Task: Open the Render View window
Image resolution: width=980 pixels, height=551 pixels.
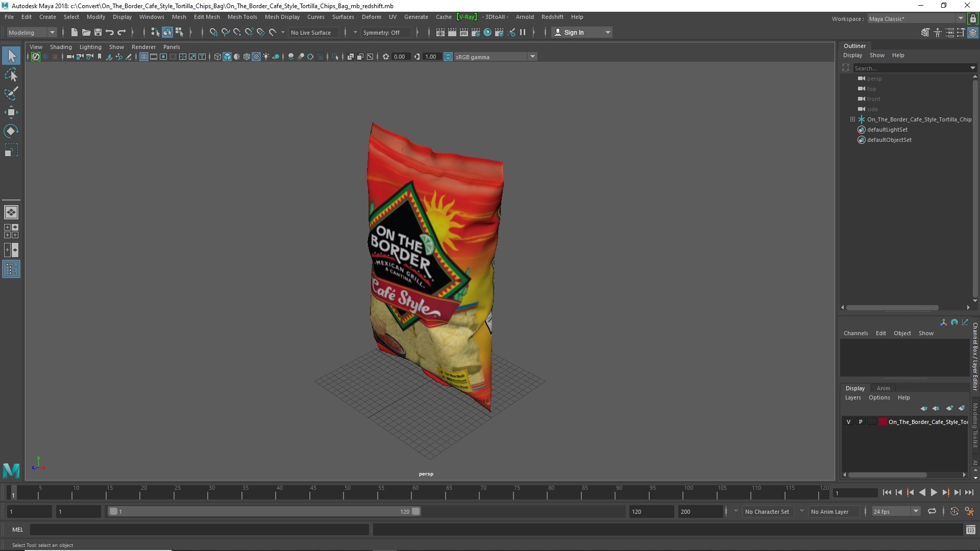Action: pyautogui.click(x=440, y=32)
